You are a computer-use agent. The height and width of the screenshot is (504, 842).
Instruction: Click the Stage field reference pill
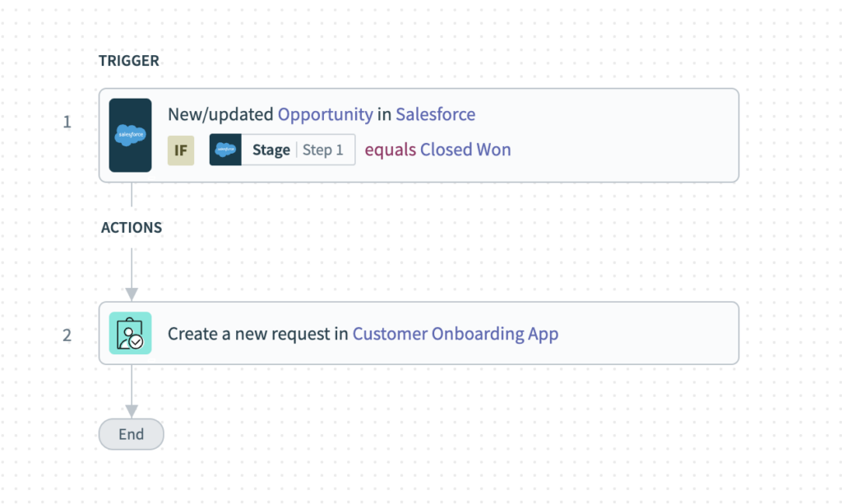(x=271, y=150)
